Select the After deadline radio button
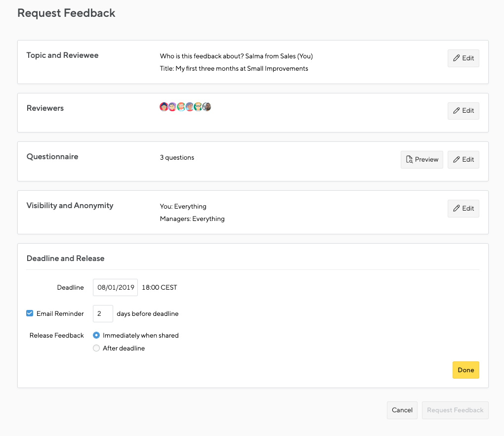The image size is (504, 436). [96, 348]
